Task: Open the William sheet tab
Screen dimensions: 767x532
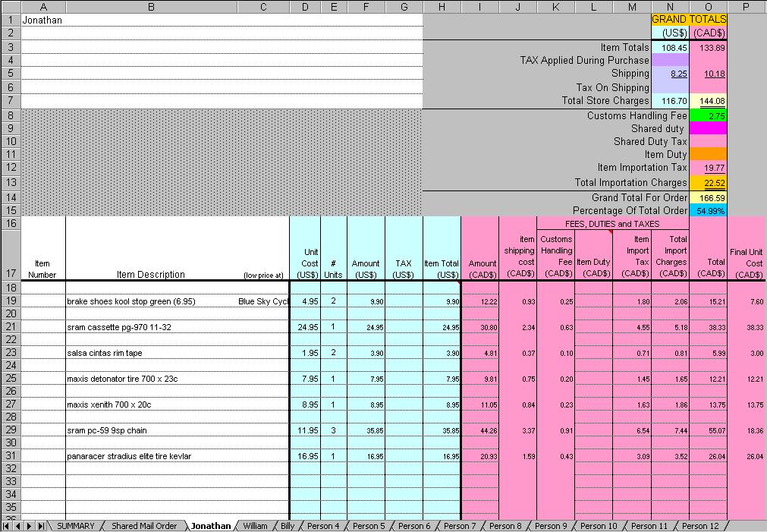Action: coord(256,526)
